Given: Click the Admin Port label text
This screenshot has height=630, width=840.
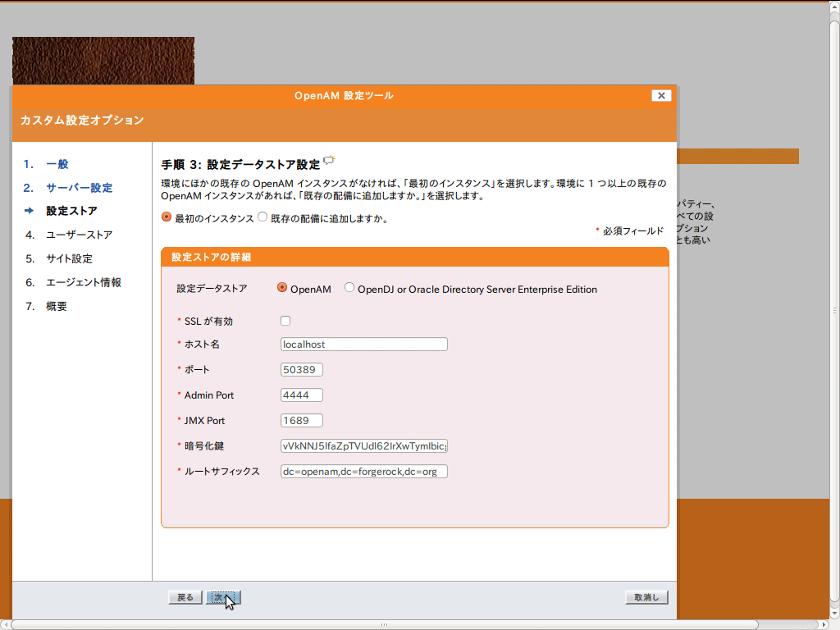Looking at the screenshot, I should 209,395.
